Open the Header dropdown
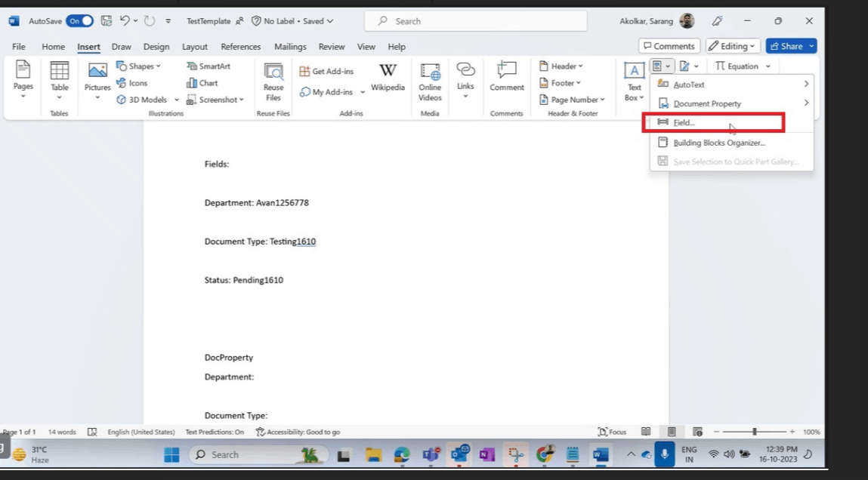 (x=561, y=66)
